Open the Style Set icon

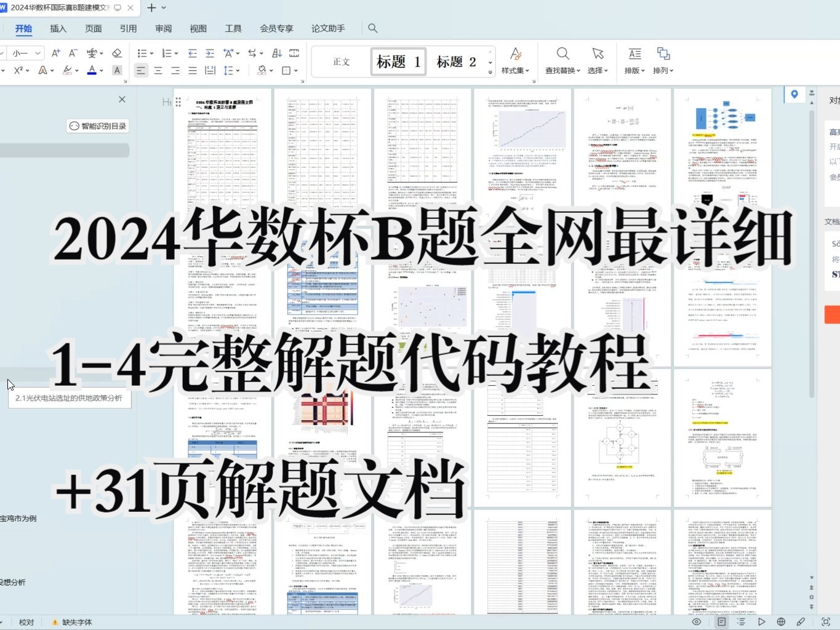pyautogui.click(x=516, y=54)
